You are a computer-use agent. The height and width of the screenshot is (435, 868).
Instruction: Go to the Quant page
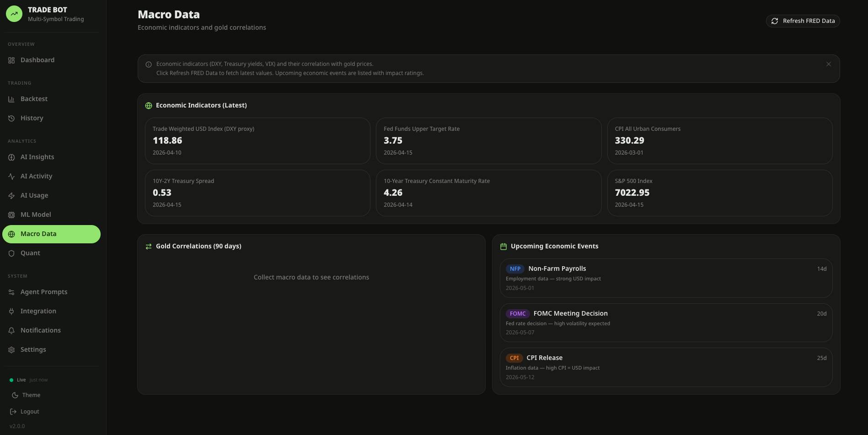(x=51, y=253)
